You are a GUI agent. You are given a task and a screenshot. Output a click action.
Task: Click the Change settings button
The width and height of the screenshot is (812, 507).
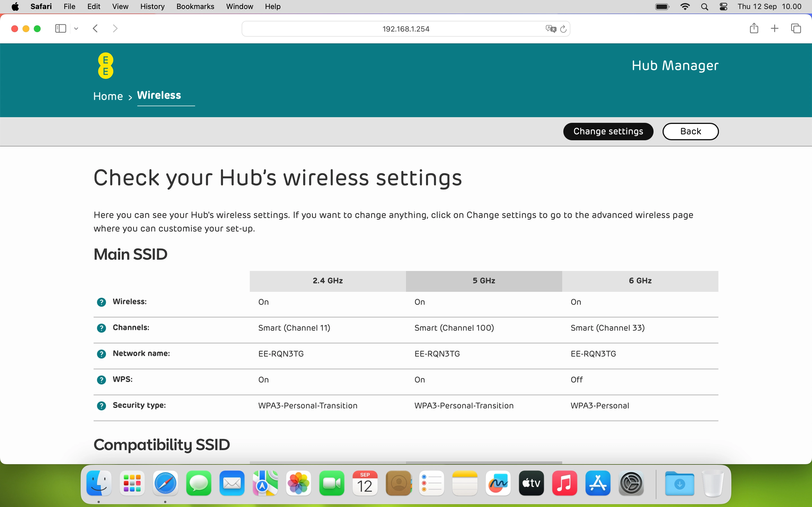coord(608,131)
